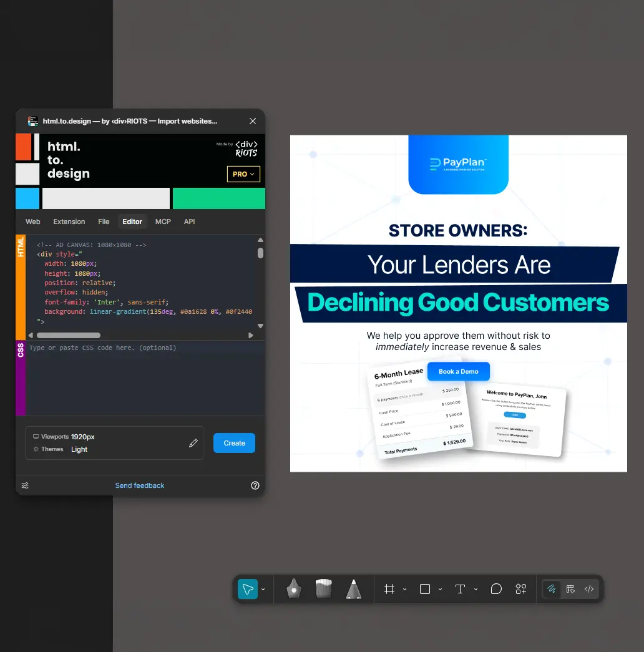Image resolution: width=644 pixels, height=652 pixels.
Task: Click the orange color block in header
Action: (23, 147)
